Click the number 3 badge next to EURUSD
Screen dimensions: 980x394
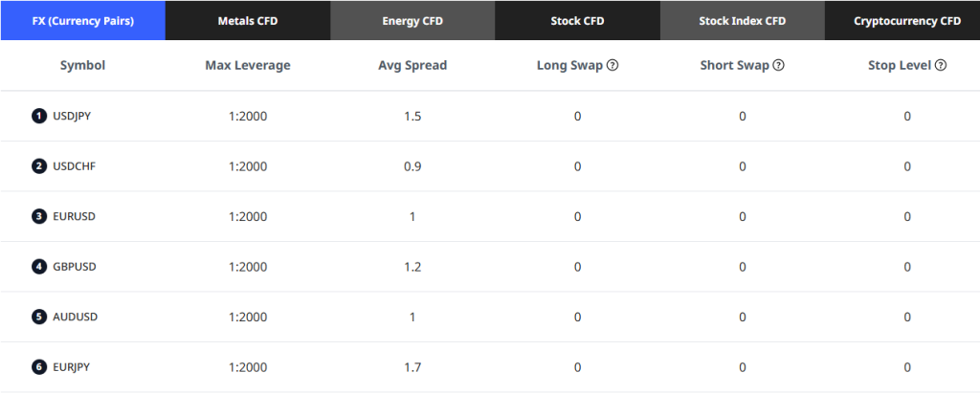click(x=39, y=216)
